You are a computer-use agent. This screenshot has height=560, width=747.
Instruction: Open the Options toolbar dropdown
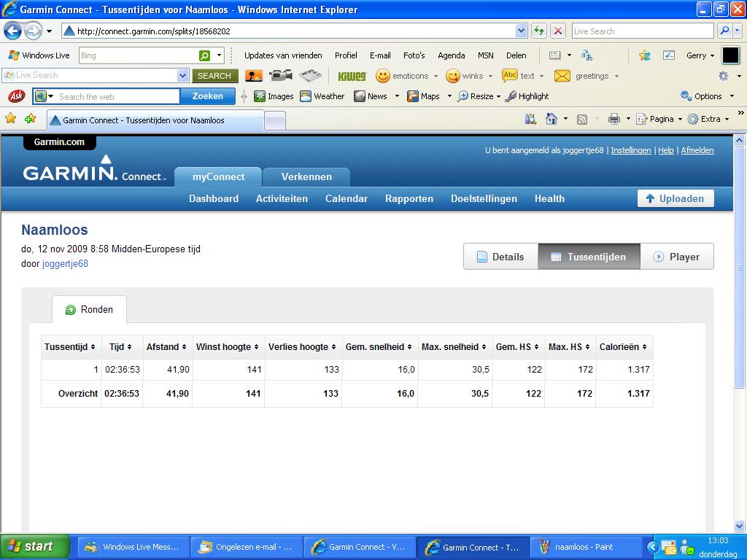[x=708, y=96]
